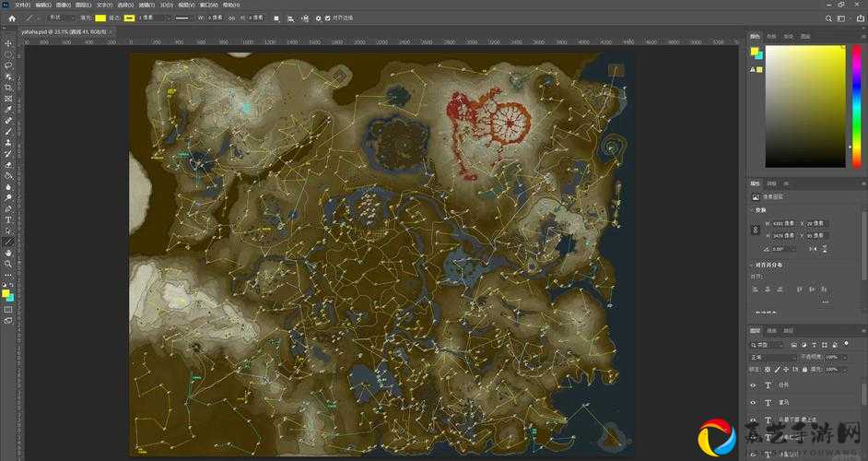Click the rotation angle field in Properties
This screenshot has height=461, width=868.
pyautogui.click(x=782, y=249)
